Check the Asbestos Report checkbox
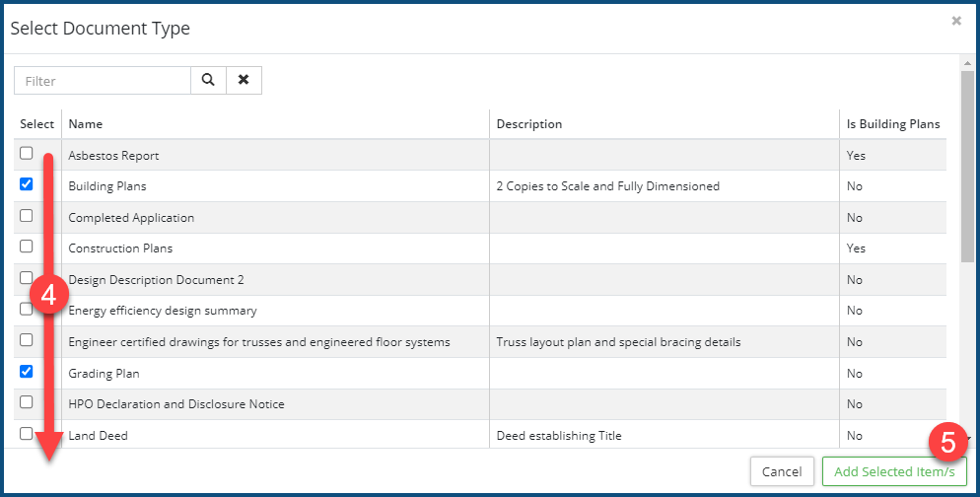 [27, 154]
